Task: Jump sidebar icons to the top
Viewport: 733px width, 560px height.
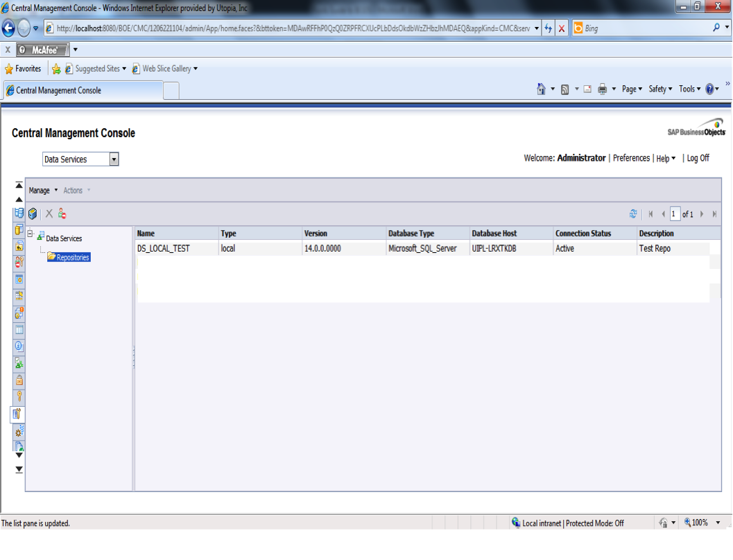Action: (x=19, y=185)
